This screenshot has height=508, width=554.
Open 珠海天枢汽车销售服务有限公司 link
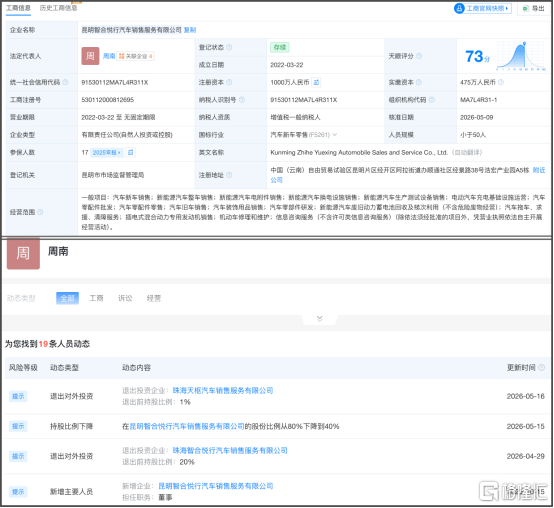pos(223,391)
